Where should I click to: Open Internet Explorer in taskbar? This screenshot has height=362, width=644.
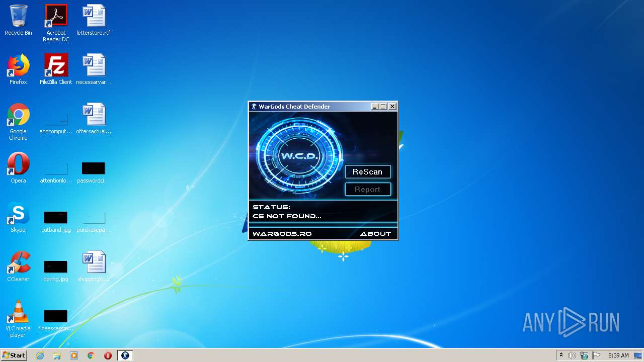pos(40,355)
